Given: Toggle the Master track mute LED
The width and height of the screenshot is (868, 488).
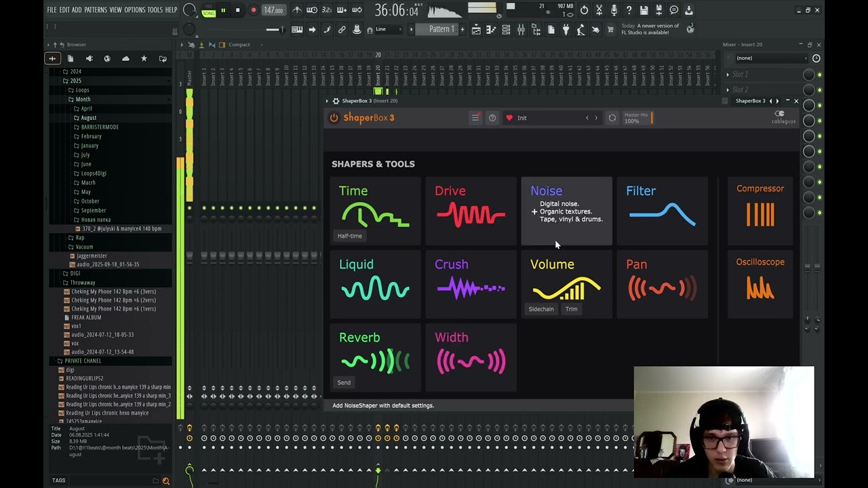Looking at the screenshot, I should [x=189, y=208].
